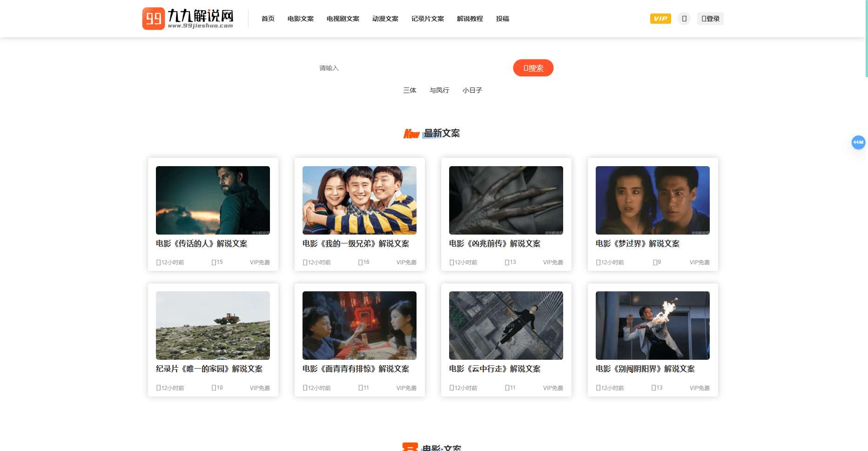Click VIP免费 label on 梦过界 card
This screenshot has height=451, width=868.
coord(700,263)
